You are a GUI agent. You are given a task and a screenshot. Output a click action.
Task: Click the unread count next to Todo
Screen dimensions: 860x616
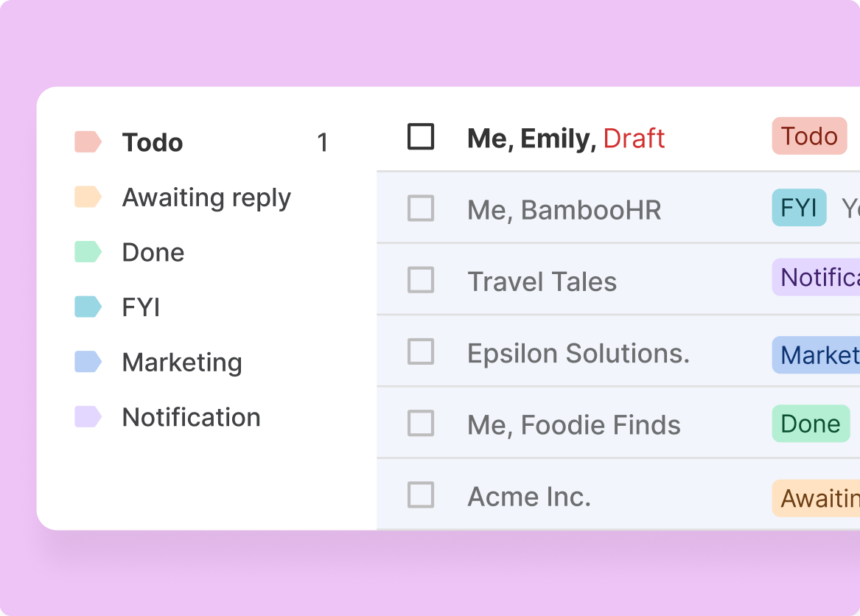[323, 142]
